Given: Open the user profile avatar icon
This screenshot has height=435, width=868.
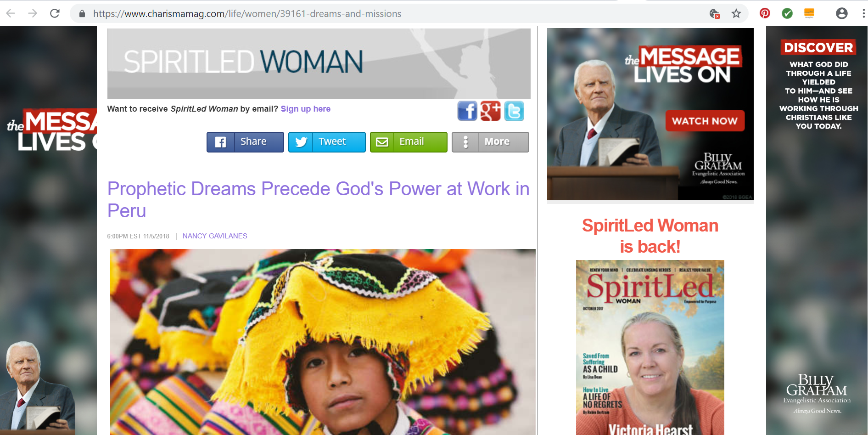Looking at the screenshot, I should point(842,13).
